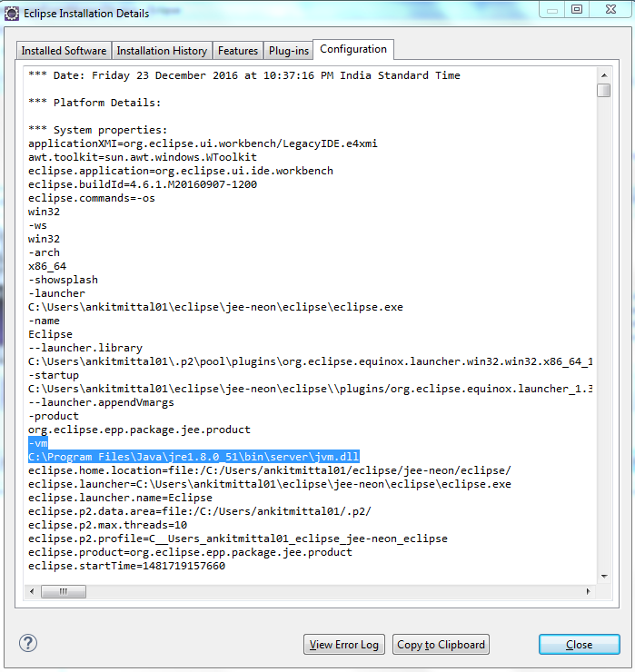Click vertical scrollbar up arrow
635x672 pixels.
[604, 75]
